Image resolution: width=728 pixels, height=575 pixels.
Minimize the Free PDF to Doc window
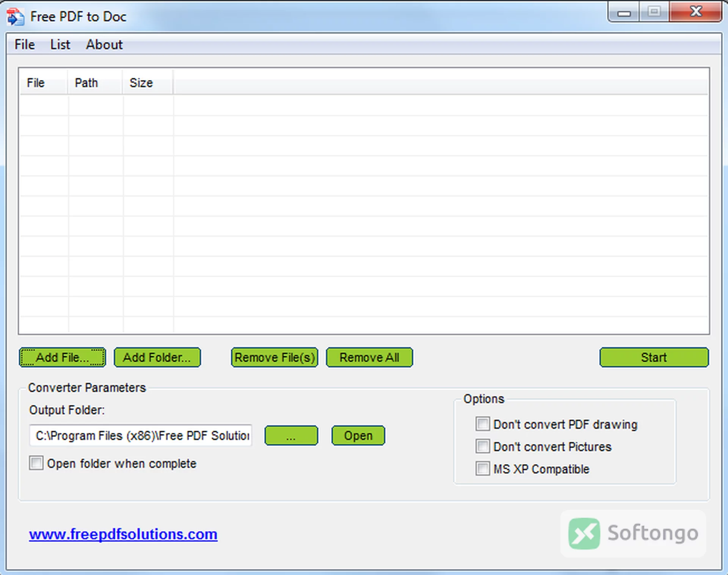624,12
